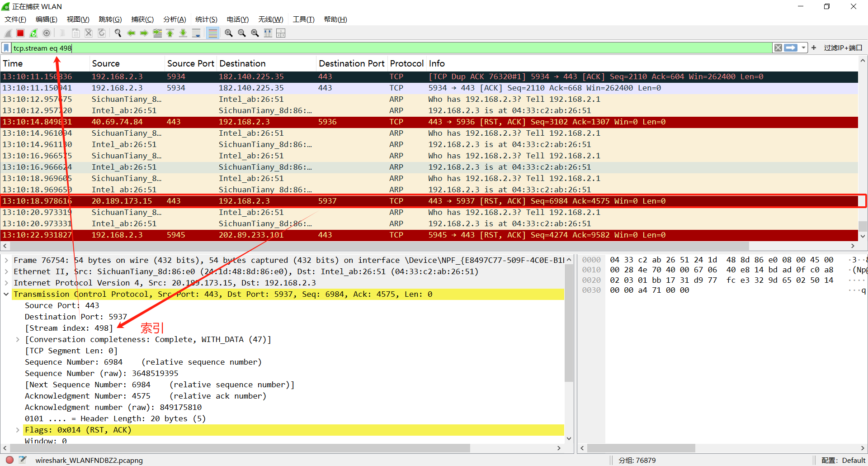Open capture options gear icon

47,33
